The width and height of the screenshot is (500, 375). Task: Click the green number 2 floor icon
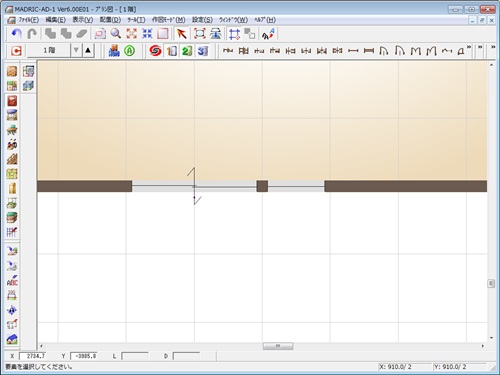[187, 51]
